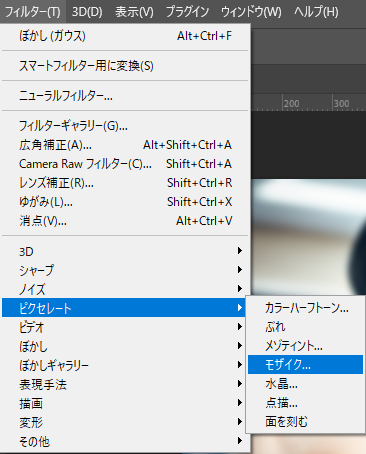
Task: Open the プラグイン menu
Action: [x=187, y=12]
